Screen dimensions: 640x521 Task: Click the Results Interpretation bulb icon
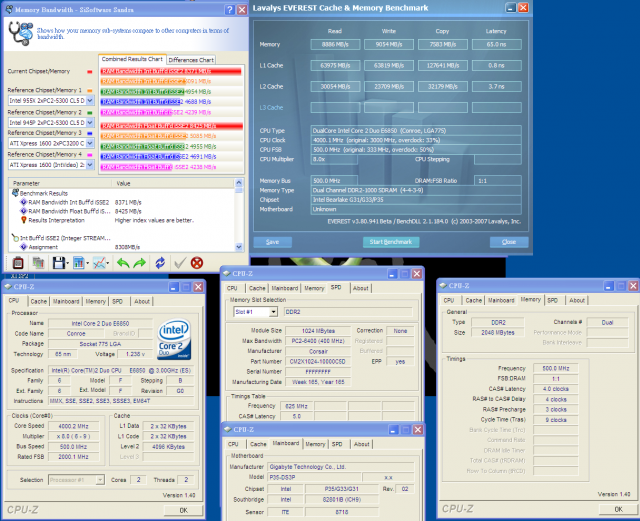pos(24,220)
